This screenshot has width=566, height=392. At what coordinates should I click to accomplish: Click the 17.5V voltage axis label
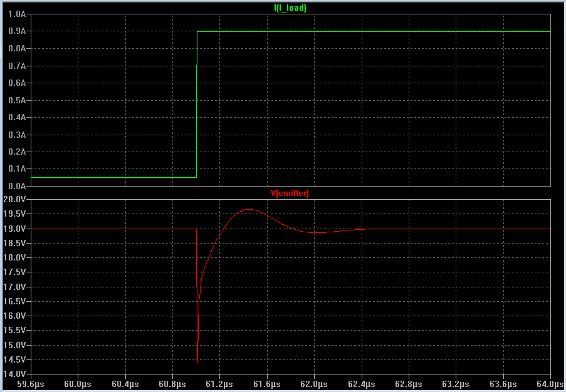[x=16, y=272]
